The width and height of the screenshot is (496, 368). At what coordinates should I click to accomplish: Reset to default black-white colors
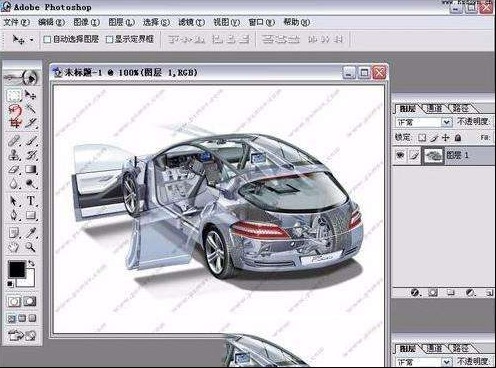10,284
